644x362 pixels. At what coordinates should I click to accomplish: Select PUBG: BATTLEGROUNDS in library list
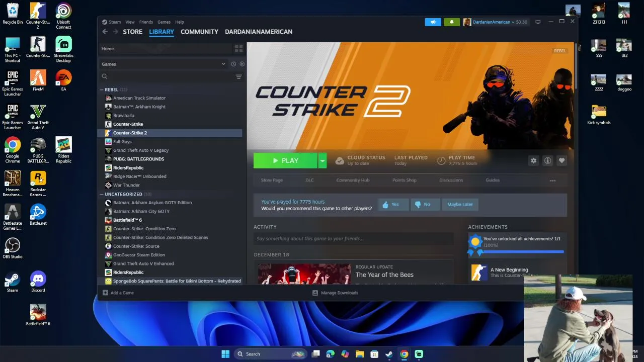pos(138,159)
